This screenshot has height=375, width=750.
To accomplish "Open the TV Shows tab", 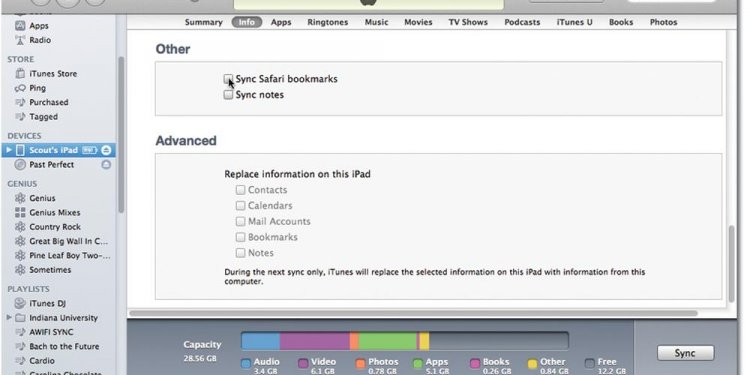I will (468, 22).
